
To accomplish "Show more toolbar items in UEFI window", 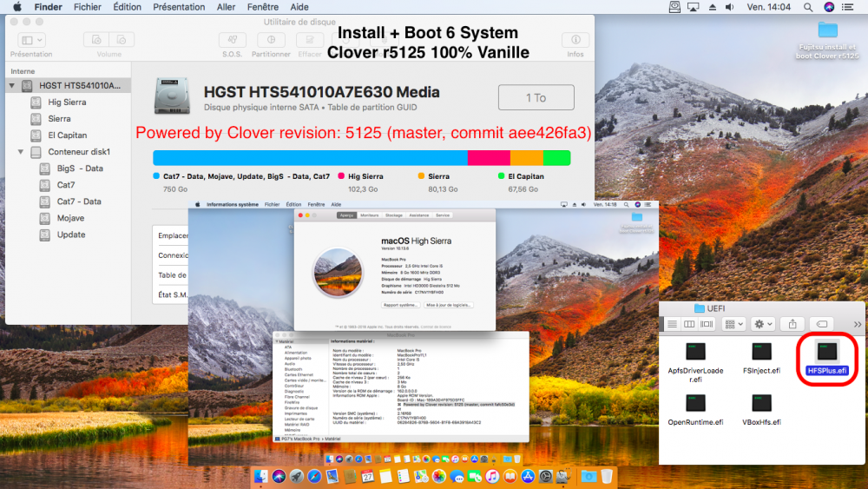I will 858,325.
